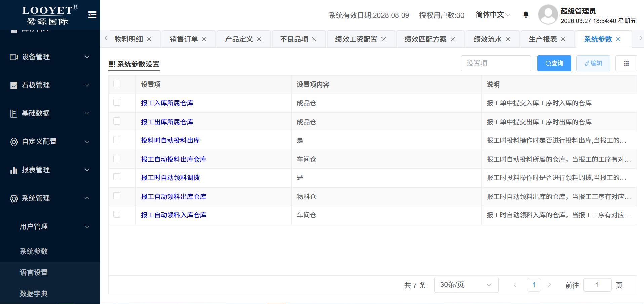The image size is (644, 304).
Task: Toggle the select-all header checkbox
Action: point(117,84)
